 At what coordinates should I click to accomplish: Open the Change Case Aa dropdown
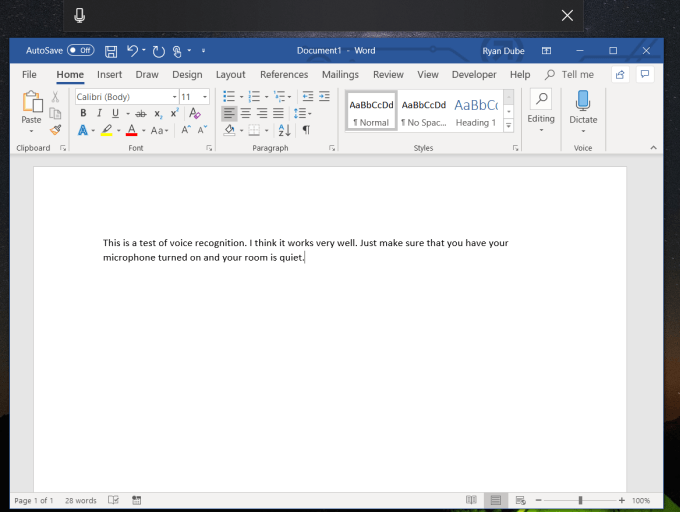pyautogui.click(x=159, y=130)
